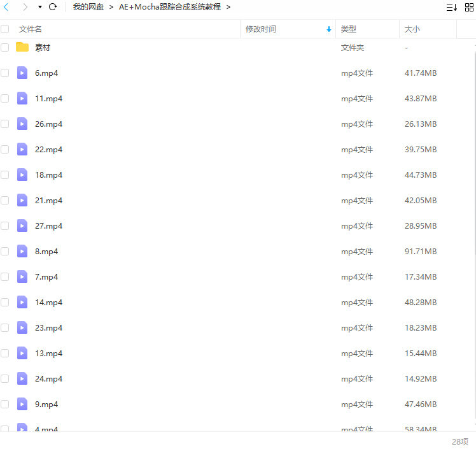Open the 素材 folder icon
Screen dimensions: 476x451
point(22,47)
